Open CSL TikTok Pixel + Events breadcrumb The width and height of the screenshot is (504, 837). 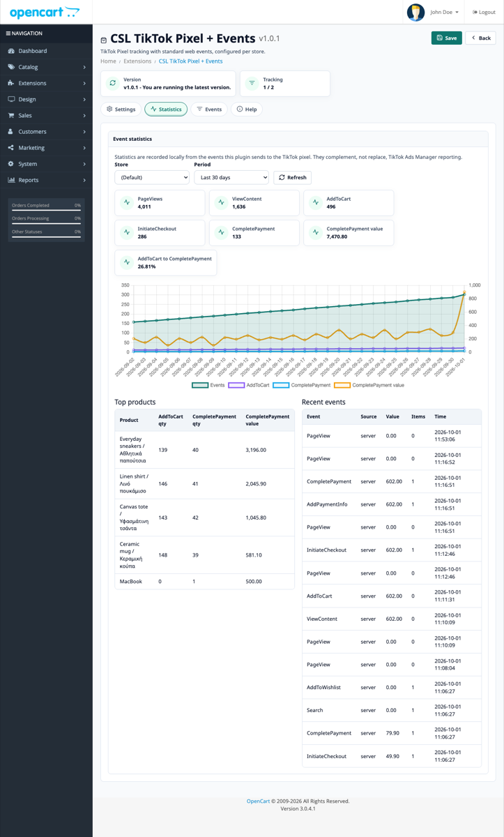tap(190, 61)
